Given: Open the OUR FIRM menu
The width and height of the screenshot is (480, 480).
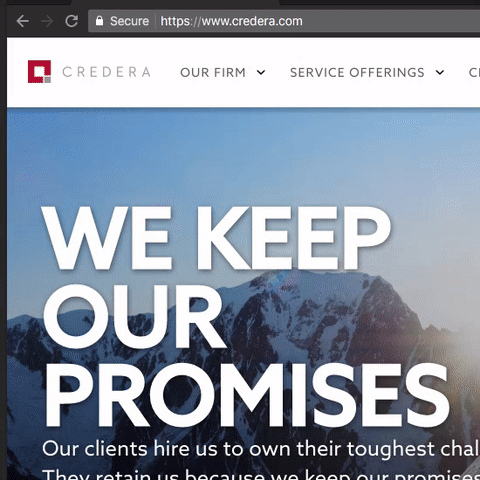Looking at the screenshot, I should point(213,72).
